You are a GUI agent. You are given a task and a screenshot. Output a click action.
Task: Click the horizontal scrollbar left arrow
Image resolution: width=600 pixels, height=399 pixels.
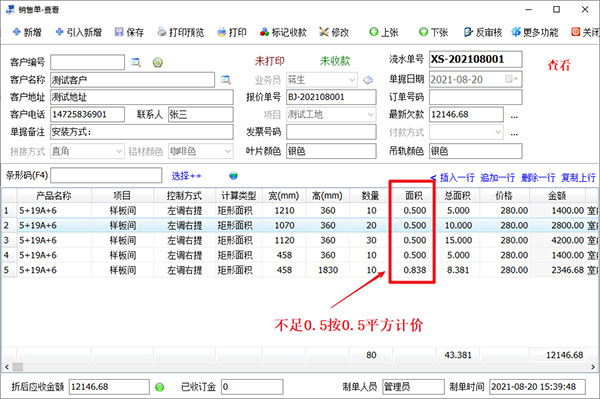(7, 367)
